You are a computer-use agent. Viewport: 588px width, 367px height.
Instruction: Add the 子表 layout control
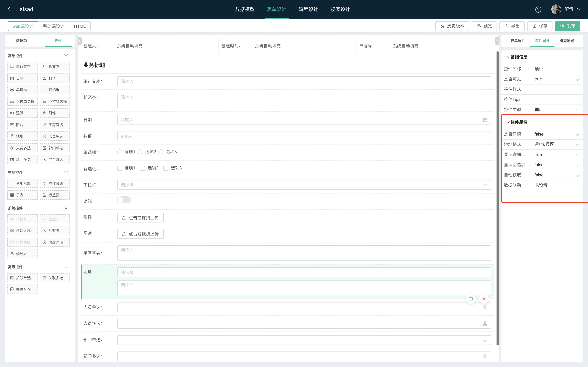tap(22, 195)
